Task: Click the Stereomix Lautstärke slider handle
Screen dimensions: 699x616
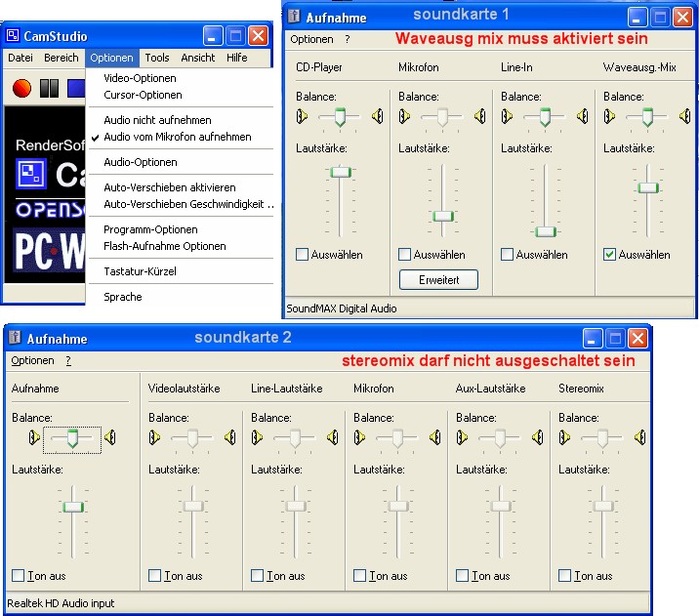Action: tap(603, 506)
